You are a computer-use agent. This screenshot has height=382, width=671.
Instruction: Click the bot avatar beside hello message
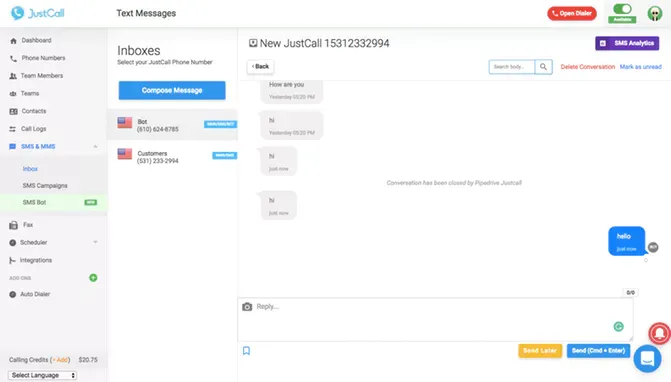coord(653,247)
